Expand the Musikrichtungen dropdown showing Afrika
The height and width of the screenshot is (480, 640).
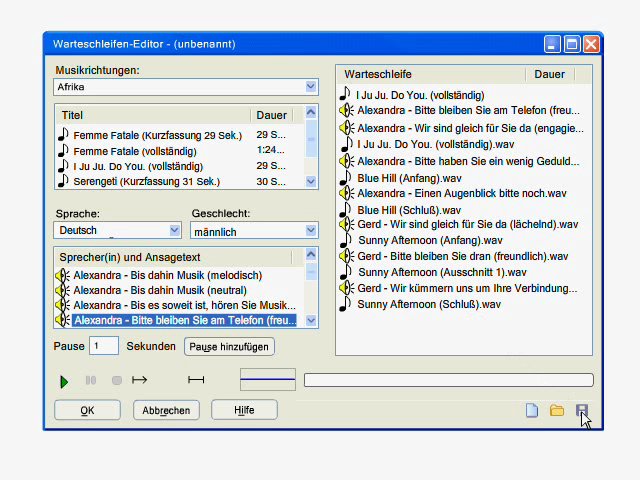click(x=311, y=87)
